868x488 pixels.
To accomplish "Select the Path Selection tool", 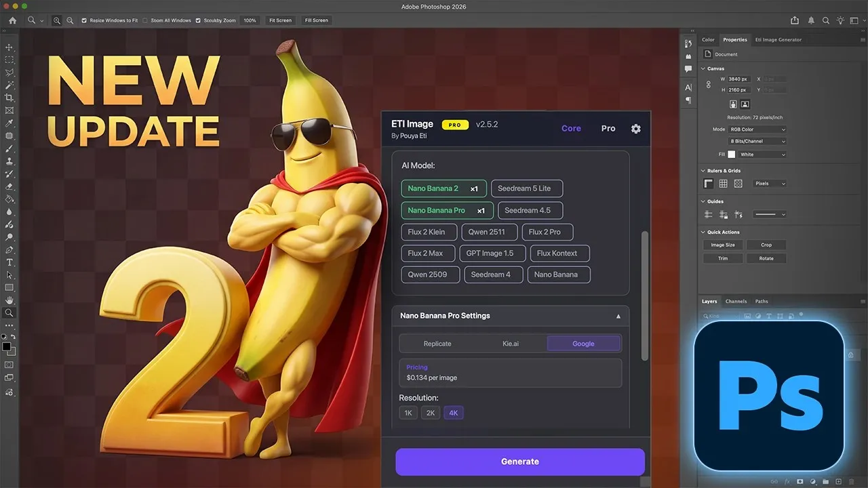I will [x=9, y=275].
